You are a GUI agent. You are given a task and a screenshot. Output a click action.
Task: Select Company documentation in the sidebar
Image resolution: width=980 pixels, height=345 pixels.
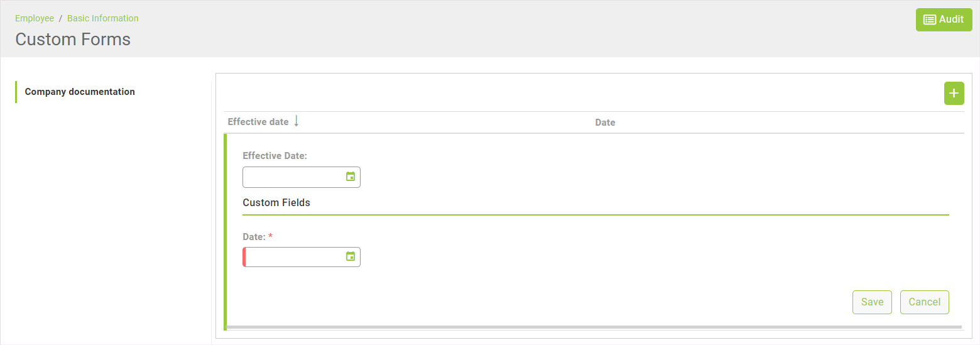point(80,92)
